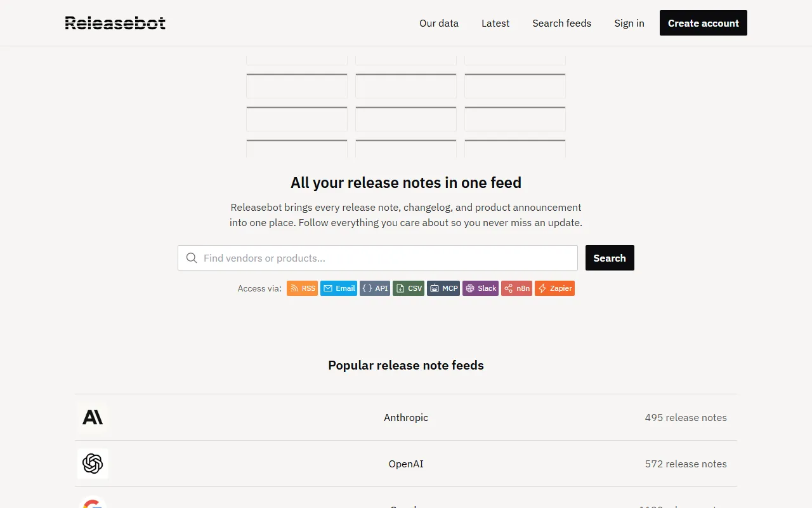
Task: Open the API access badge
Action: pyautogui.click(x=375, y=288)
